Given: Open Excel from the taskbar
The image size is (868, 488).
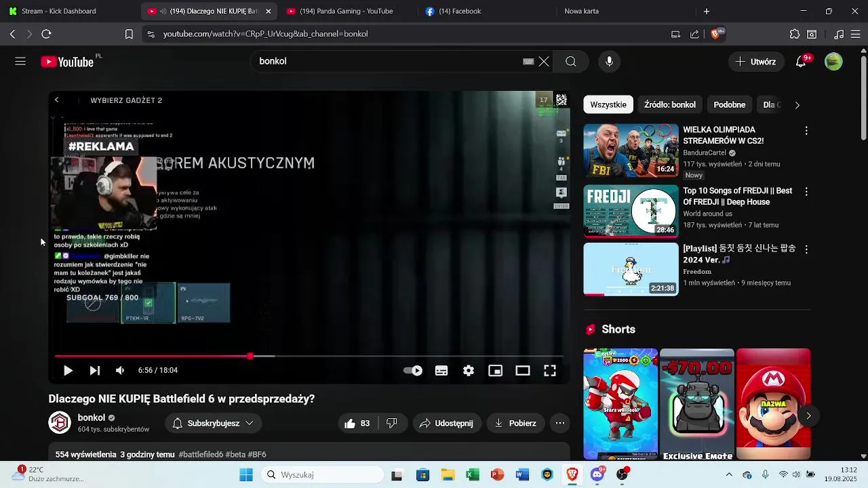Looking at the screenshot, I should point(473,475).
